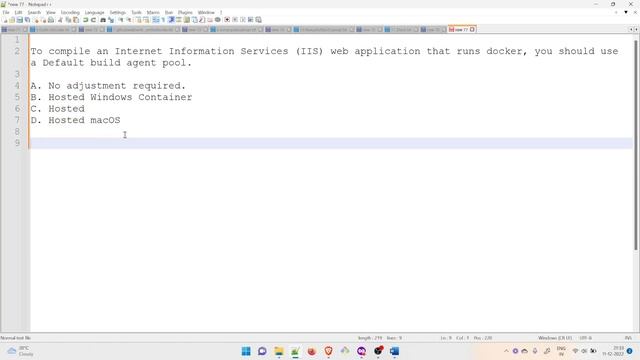The height and width of the screenshot is (360, 640).
Task: Toggle word wrap in toolbar
Action: pos(156,20)
